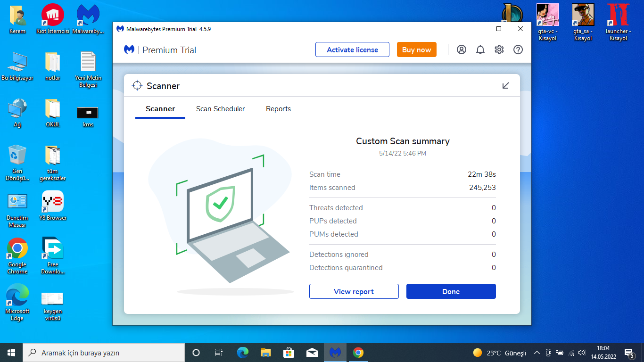The image size is (644, 362).
Task: Select the gta_sa shortcut on desktop
Action: (x=583, y=22)
